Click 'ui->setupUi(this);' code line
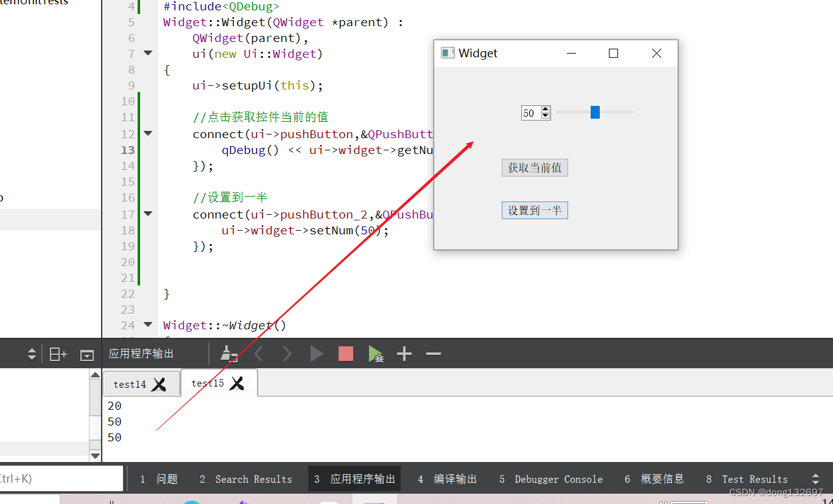833x504 pixels. (x=258, y=86)
